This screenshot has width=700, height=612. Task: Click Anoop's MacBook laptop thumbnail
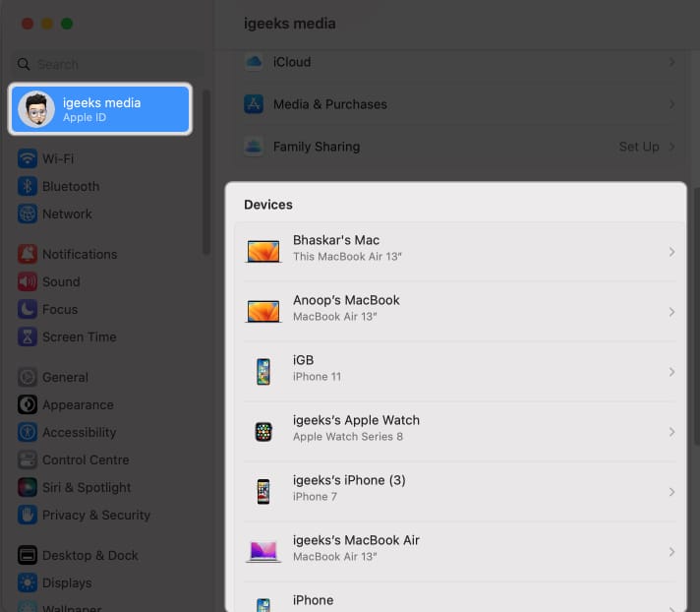[263, 311]
